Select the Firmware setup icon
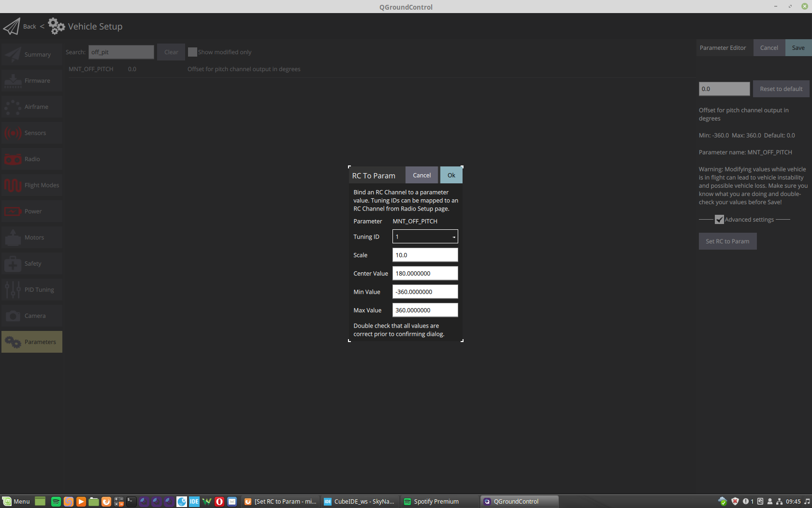The width and height of the screenshot is (812, 508). (32, 80)
